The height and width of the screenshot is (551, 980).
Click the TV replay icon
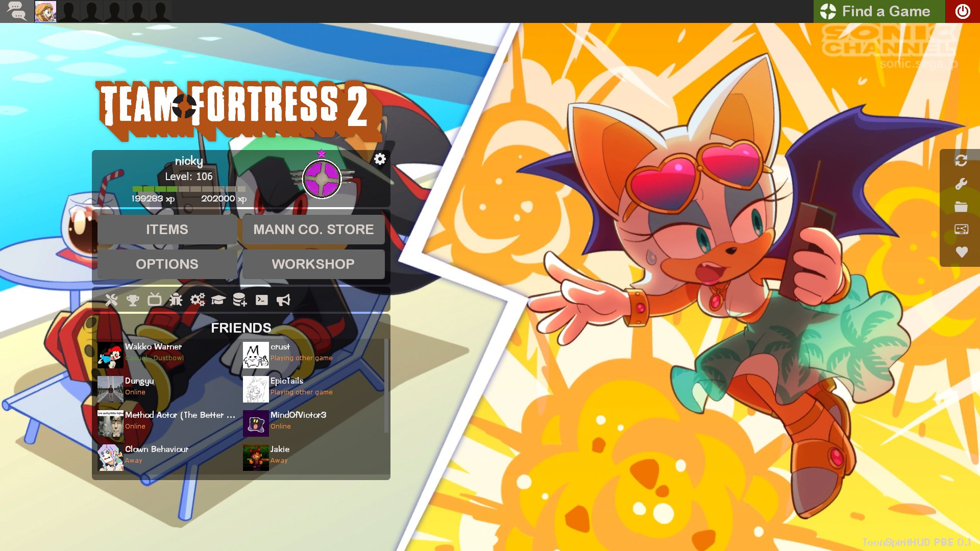coord(155,299)
